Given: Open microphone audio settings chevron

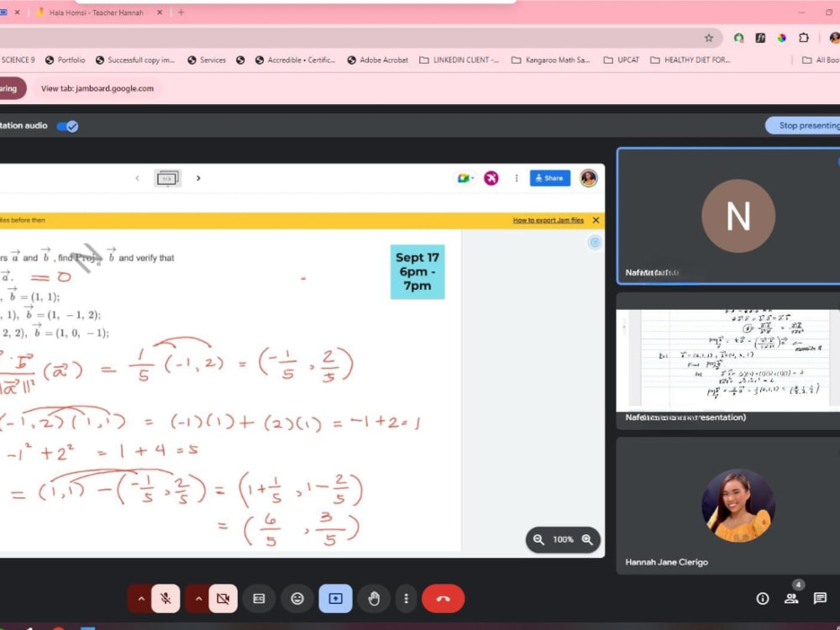Looking at the screenshot, I should point(141,598).
